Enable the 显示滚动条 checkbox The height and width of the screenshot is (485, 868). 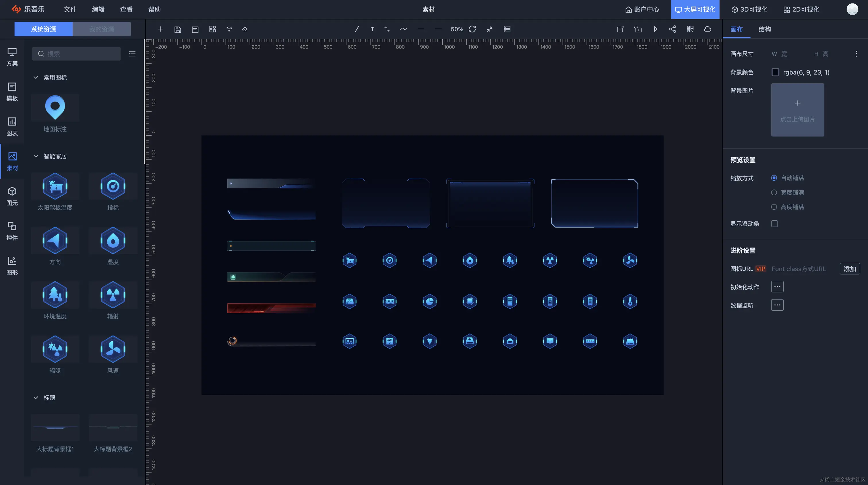click(774, 224)
